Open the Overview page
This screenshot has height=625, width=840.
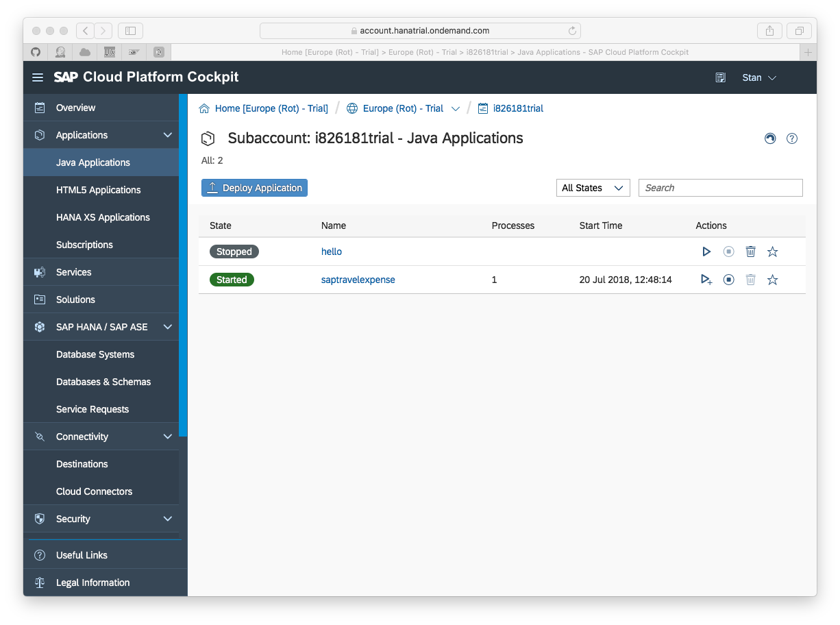tap(101, 108)
